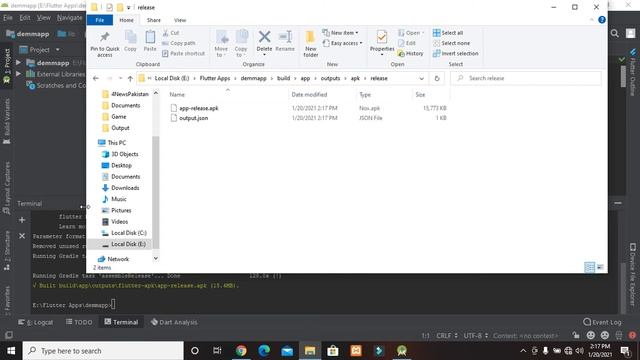Open the Copy to option
Screen dimensions: 640x360
(x=241, y=43)
